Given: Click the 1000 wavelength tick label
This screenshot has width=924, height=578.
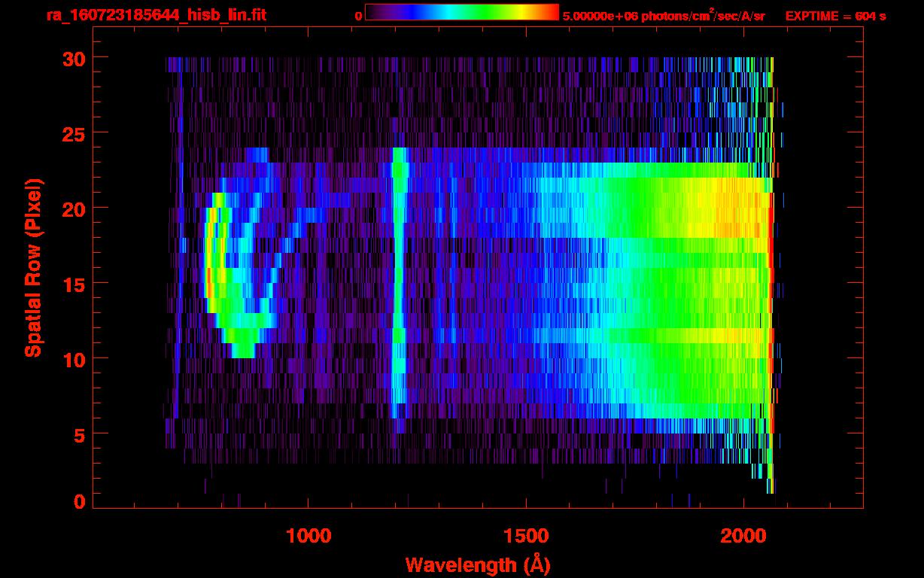Looking at the screenshot, I should [x=309, y=536].
